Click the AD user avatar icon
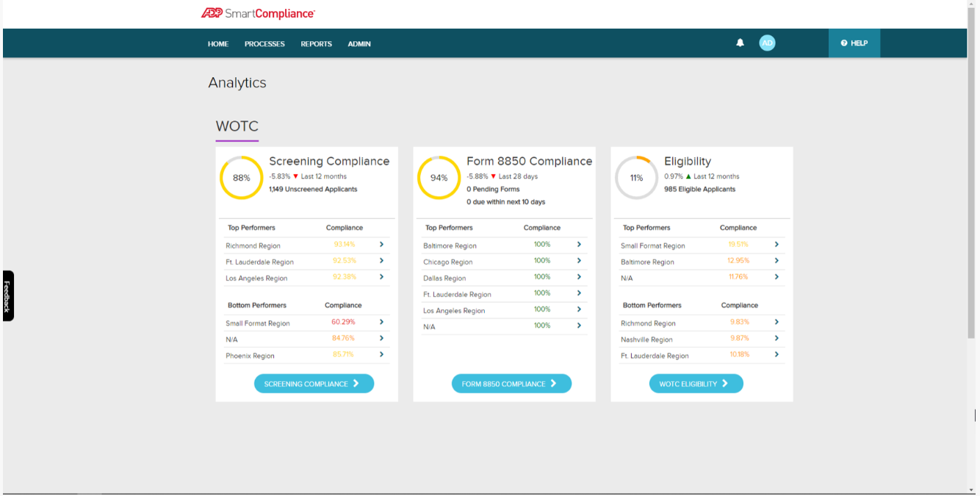980x496 pixels. pyautogui.click(x=767, y=43)
